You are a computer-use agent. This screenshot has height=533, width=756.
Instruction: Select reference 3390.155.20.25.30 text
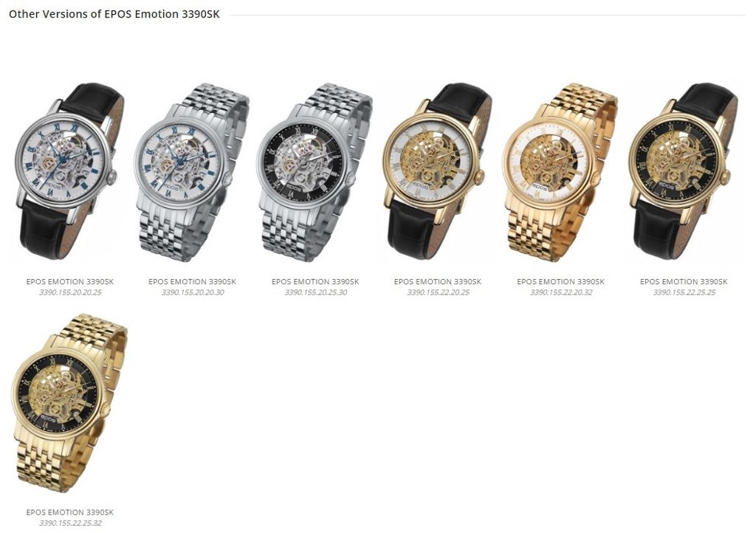click(315, 292)
